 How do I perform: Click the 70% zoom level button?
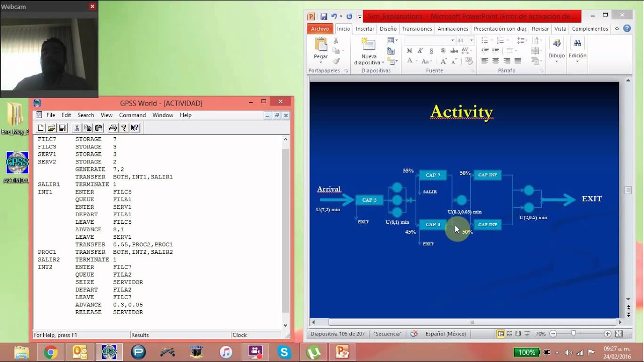tap(541, 334)
